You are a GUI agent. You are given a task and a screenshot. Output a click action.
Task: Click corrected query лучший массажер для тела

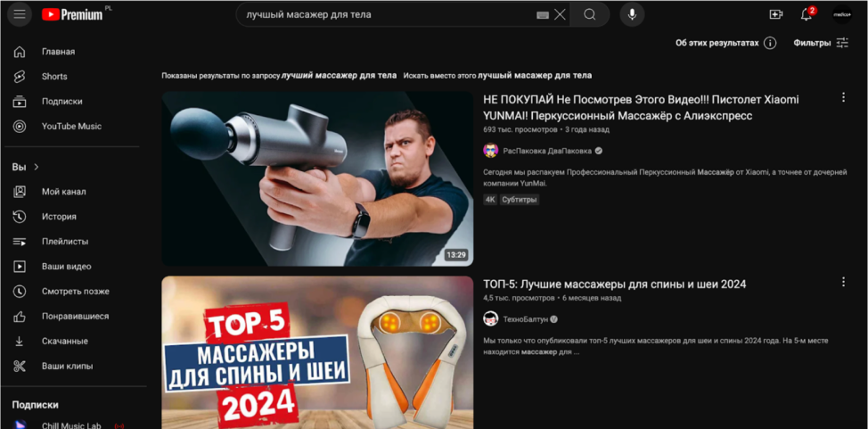339,76
